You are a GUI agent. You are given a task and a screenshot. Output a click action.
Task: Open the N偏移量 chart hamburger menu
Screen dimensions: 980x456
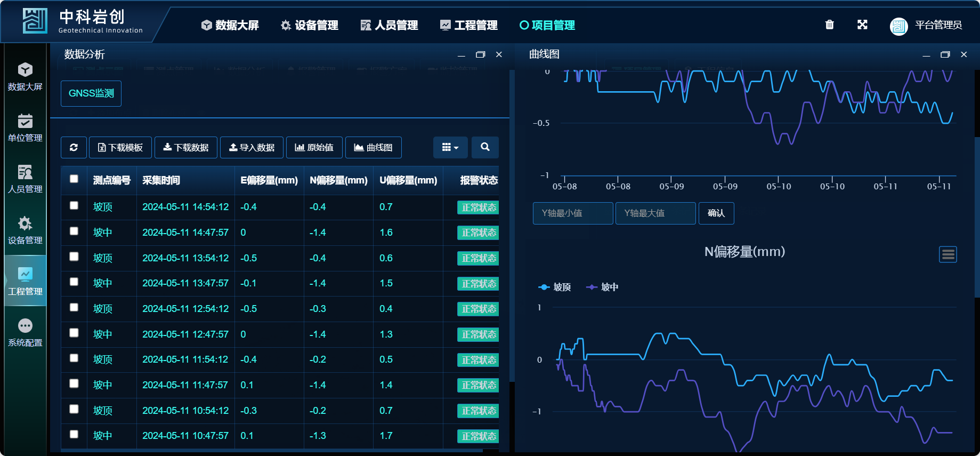coord(947,254)
